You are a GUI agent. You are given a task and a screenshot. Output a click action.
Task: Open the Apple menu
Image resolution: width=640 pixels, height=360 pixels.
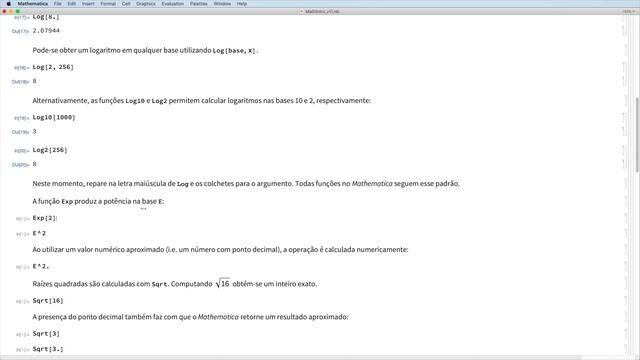click(x=9, y=4)
